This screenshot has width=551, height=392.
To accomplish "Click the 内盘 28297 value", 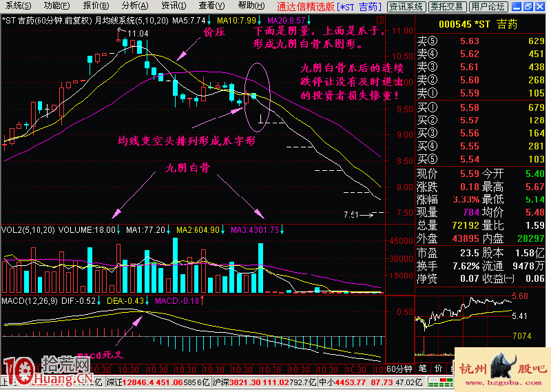I will pos(531,238).
